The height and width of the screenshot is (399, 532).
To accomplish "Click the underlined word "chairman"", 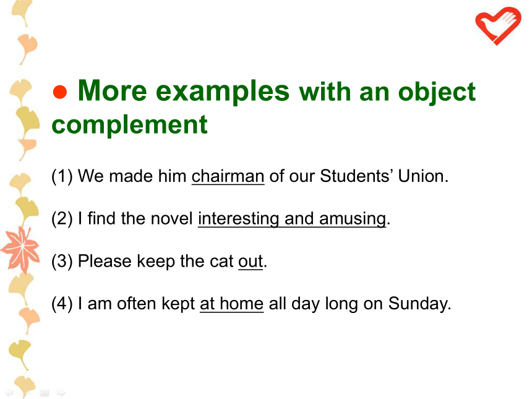I will (228, 176).
